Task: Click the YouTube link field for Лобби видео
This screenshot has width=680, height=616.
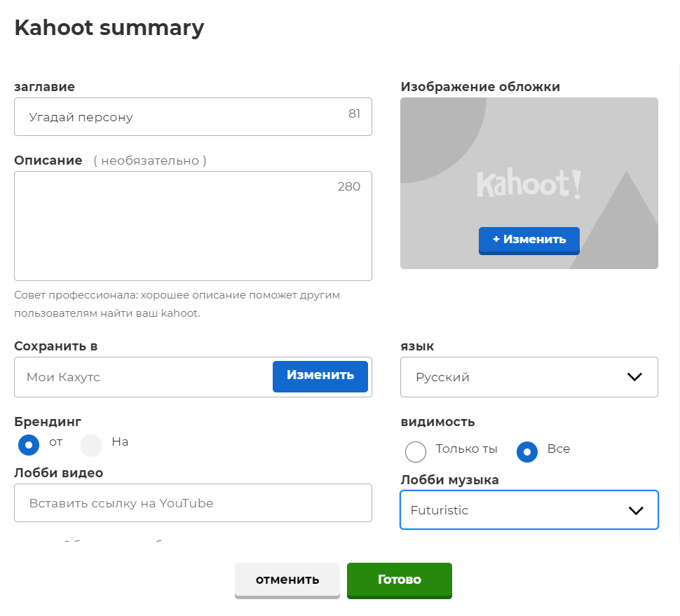Action: click(193, 503)
